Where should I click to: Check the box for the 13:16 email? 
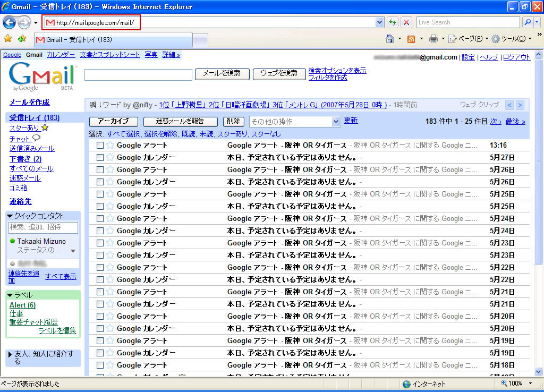click(100, 145)
